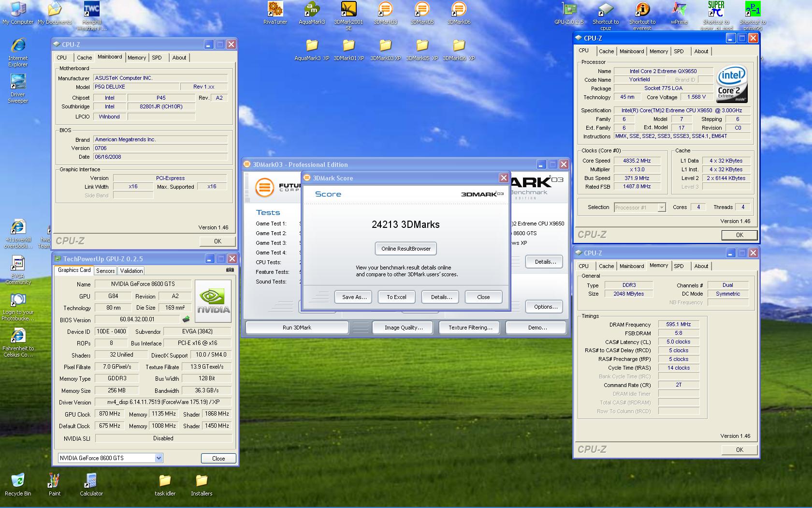Launch Driver Sweeper desktop icon
This screenshot has width=812, height=508.
[x=18, y=88]
